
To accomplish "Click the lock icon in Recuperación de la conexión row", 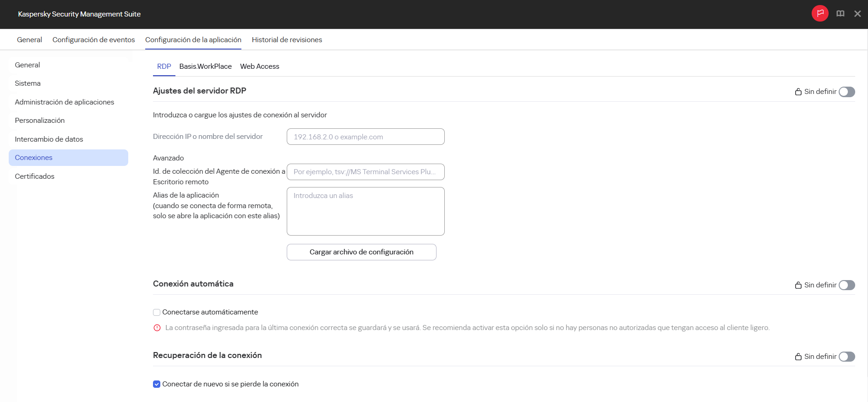I will pos(798,357).
